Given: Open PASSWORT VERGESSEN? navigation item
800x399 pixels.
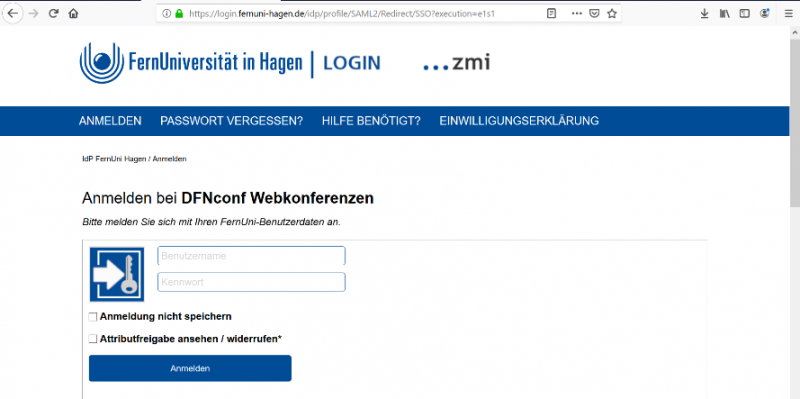Looking at the screenshot, I should tap(232, 121).
